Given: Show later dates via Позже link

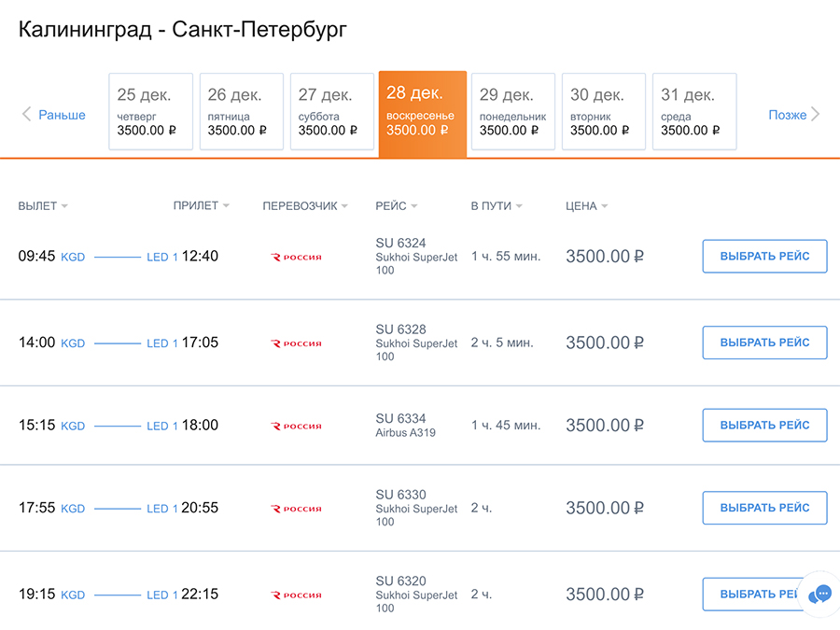Looking at the screenshot, I should point(787,115).
